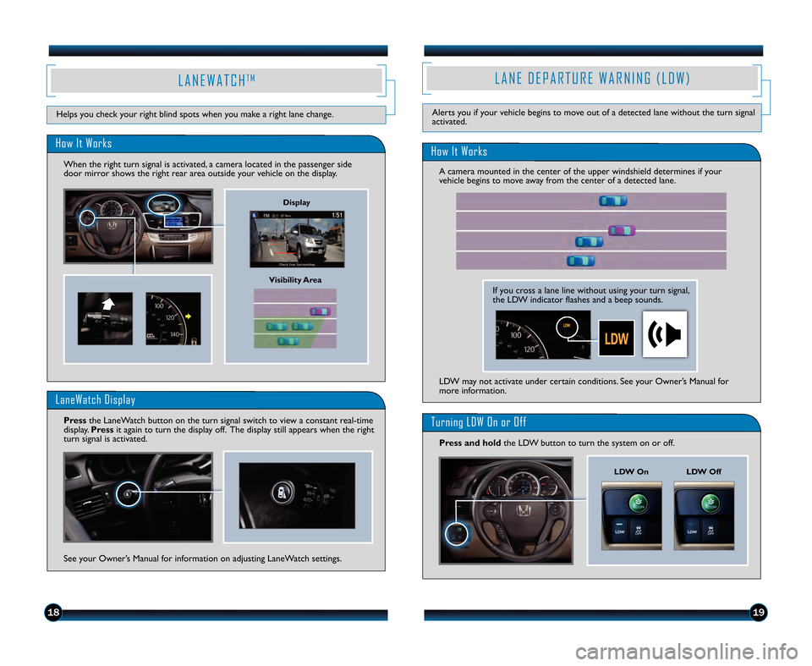Click the green Visibility Area lane diagram
Screen dimensions: 812x666
point(295,318)
